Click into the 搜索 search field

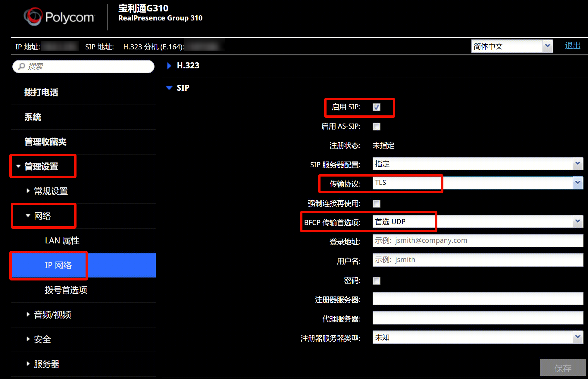click(83, 66)
